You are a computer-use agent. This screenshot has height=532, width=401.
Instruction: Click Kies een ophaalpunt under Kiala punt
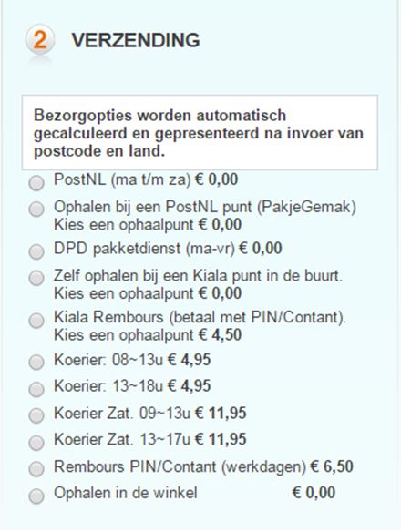(124, 293)
